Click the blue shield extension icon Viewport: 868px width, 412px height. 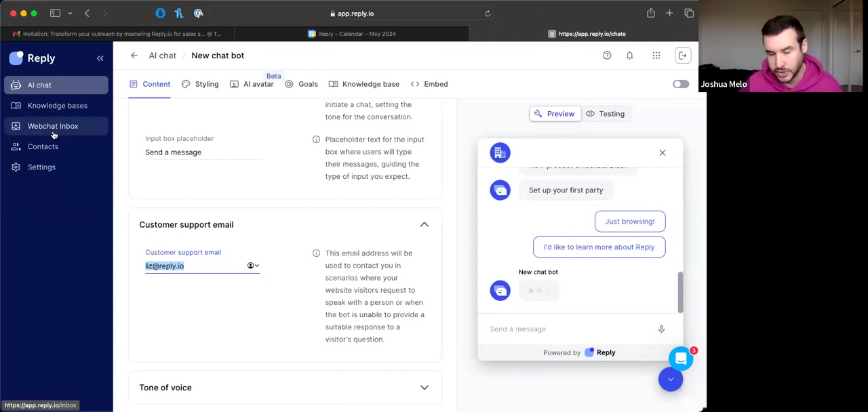[x=160, y=14]
